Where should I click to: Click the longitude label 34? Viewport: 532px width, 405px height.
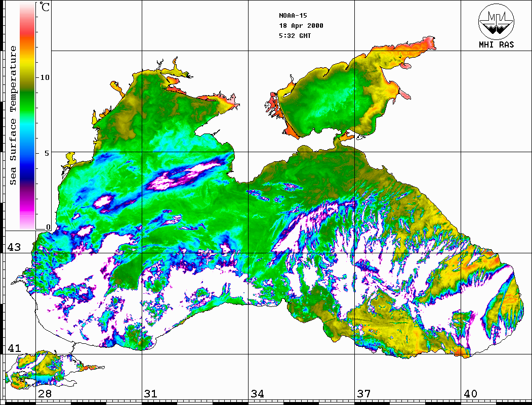[x=257, y=393]
